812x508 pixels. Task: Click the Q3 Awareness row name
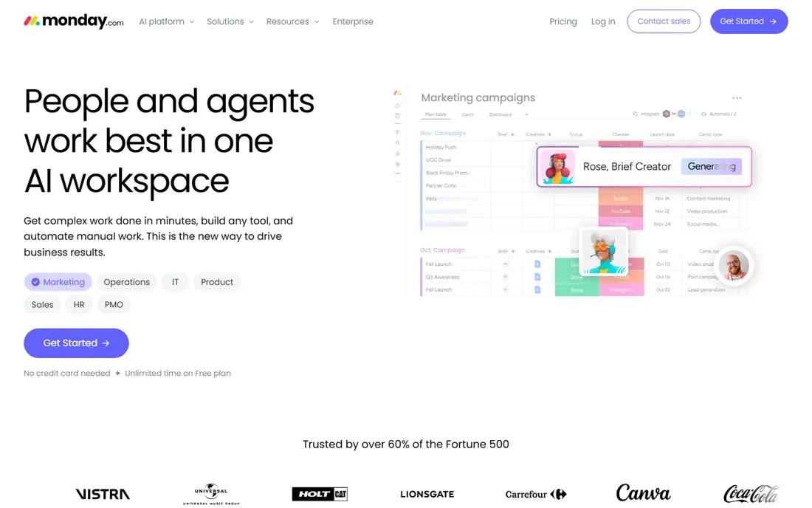(443, 277)
